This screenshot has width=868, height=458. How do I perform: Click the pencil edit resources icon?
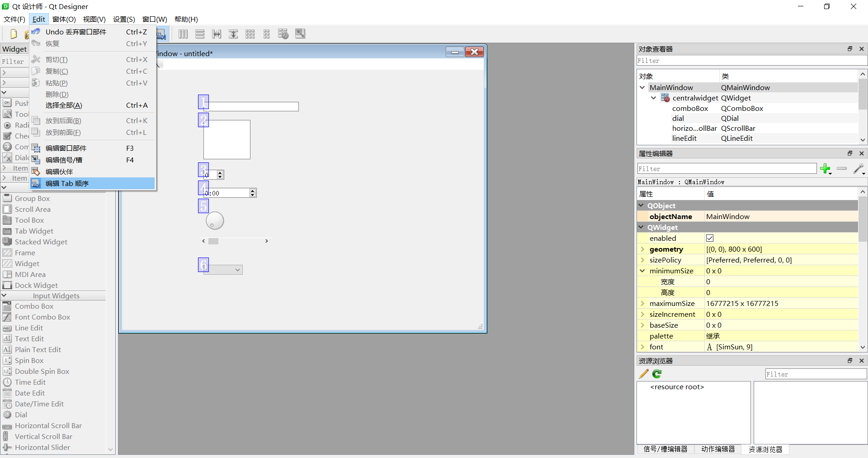click(643, 374)
